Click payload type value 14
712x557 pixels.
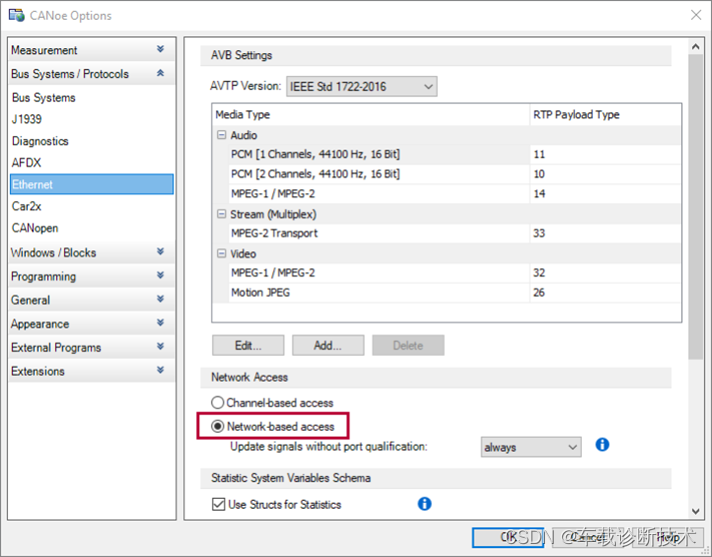point(539,194)
